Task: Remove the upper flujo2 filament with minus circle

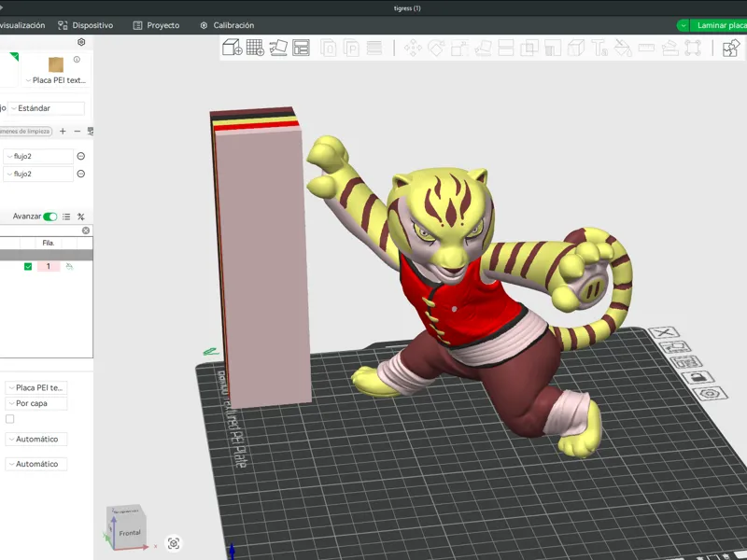Action: [81, 156]
